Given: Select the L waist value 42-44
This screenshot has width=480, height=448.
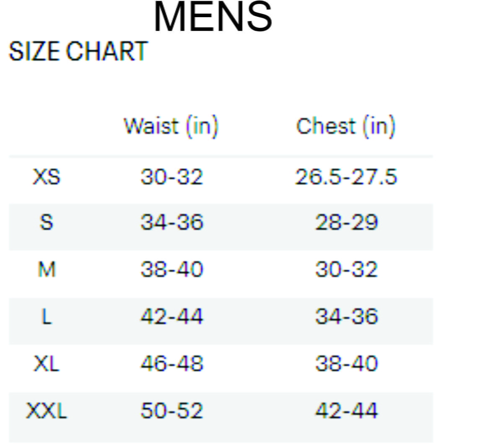Looking at the screenshot, I should tap(172, 316).
